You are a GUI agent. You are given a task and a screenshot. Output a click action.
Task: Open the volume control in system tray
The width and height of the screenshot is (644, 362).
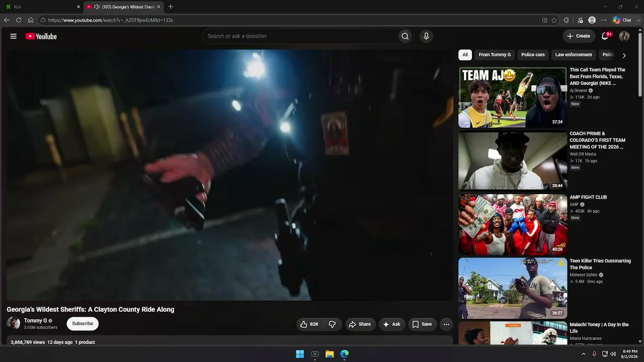coord(613,354)
